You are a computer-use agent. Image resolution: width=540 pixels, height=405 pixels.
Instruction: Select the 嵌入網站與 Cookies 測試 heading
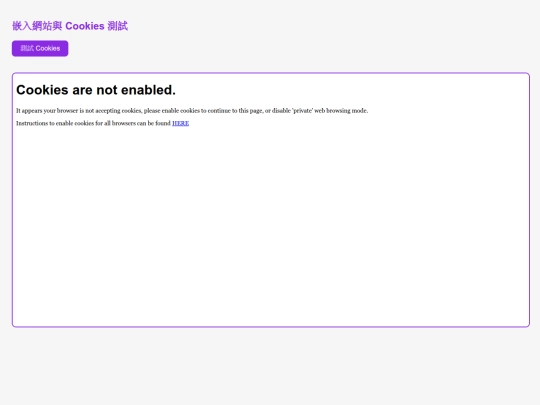coord(70,26)
